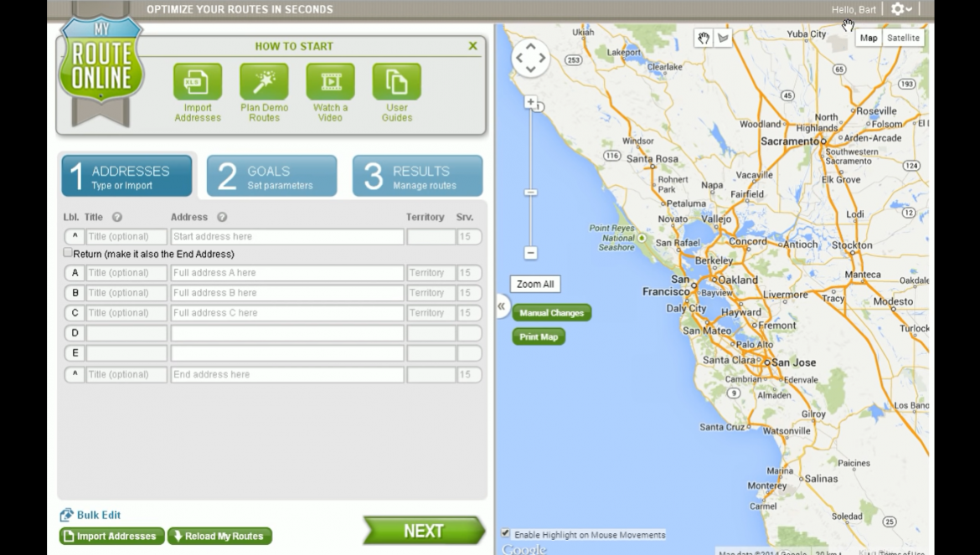Collapse the address panel with the left chevron
The width and height of the screenshot is (980, 555).
click(500, 307)
